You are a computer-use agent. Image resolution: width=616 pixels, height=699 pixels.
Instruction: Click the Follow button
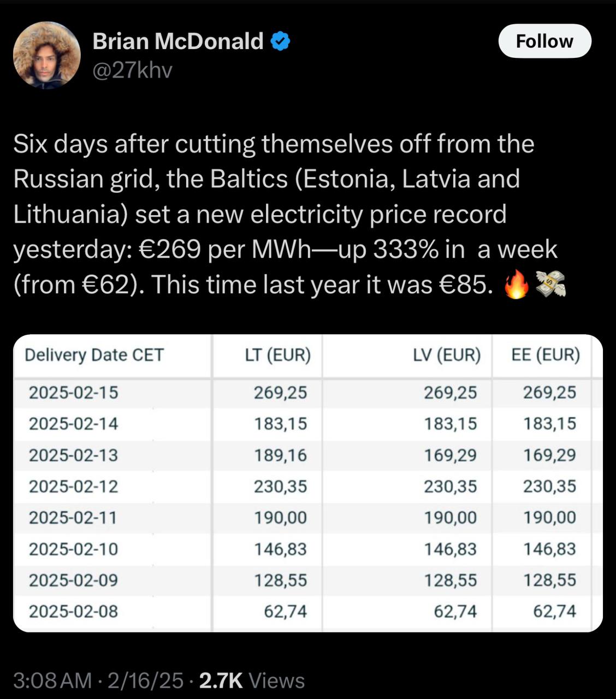(544, 41)
